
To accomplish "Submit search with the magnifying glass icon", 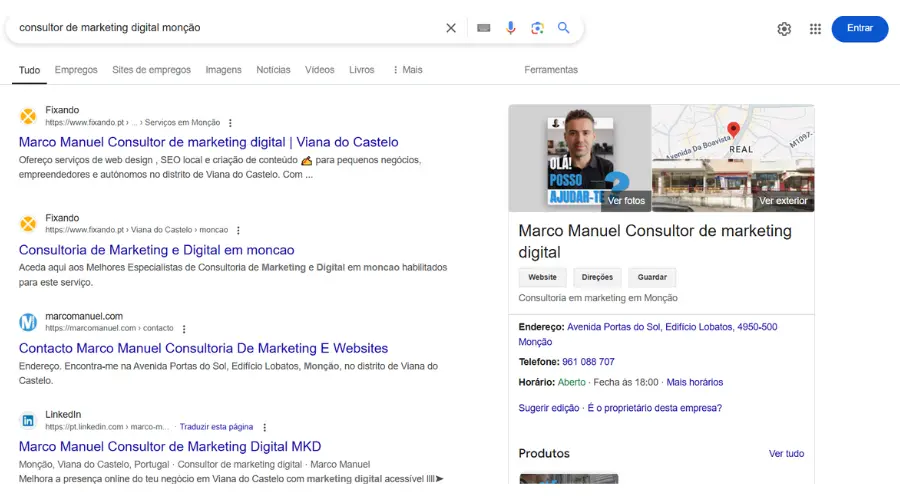I will pyautogui.click(x=564, y=28).
